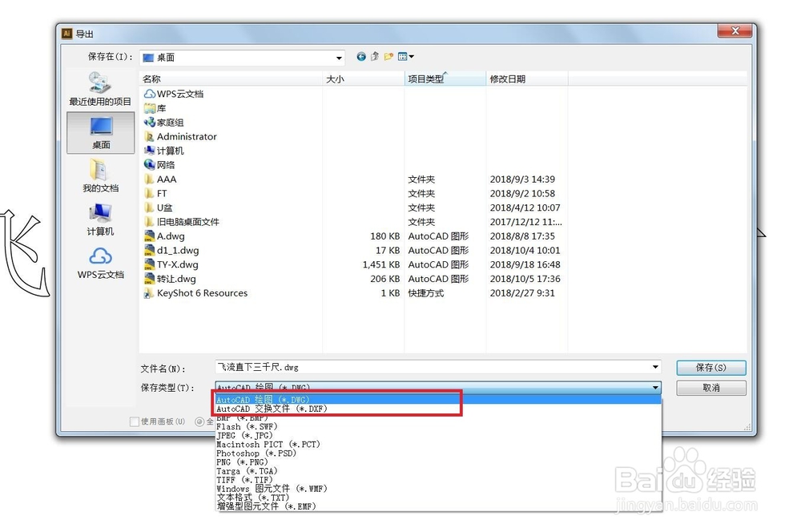Select the A.dwg file
This screenshot has height=532, width=801.
(164, 236)
